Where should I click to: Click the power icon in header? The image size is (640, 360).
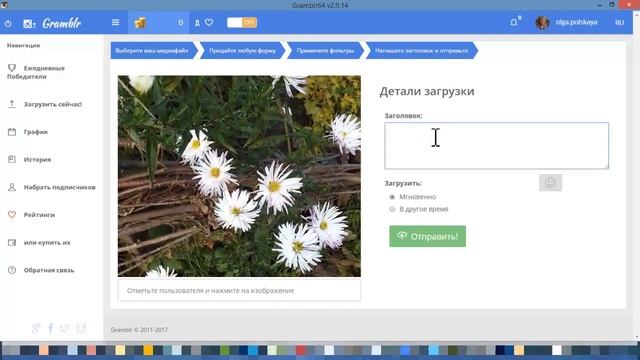8,23
